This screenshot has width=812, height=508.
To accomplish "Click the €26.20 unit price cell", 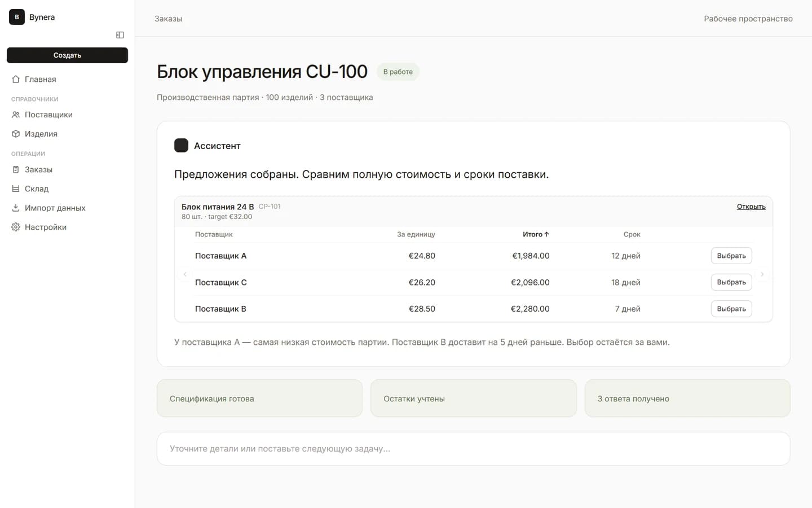I will point(422,282).
